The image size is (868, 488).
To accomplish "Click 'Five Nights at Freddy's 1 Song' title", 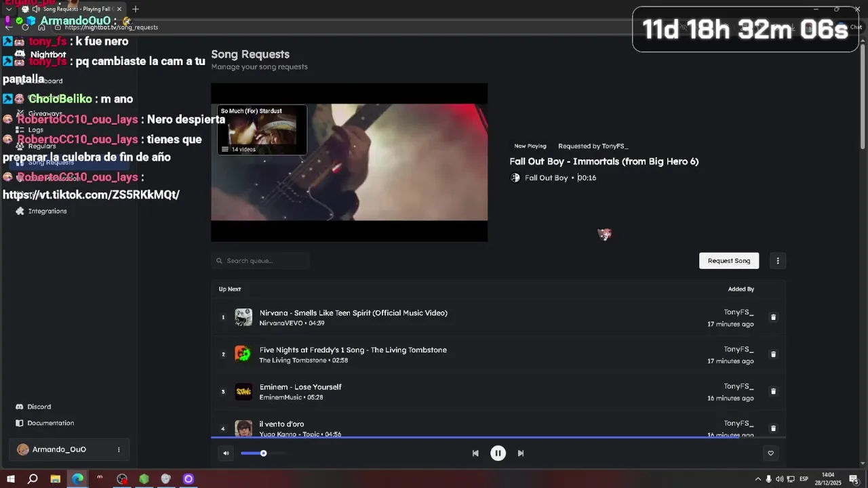I will pyautogui.click(x=353, y=350).
